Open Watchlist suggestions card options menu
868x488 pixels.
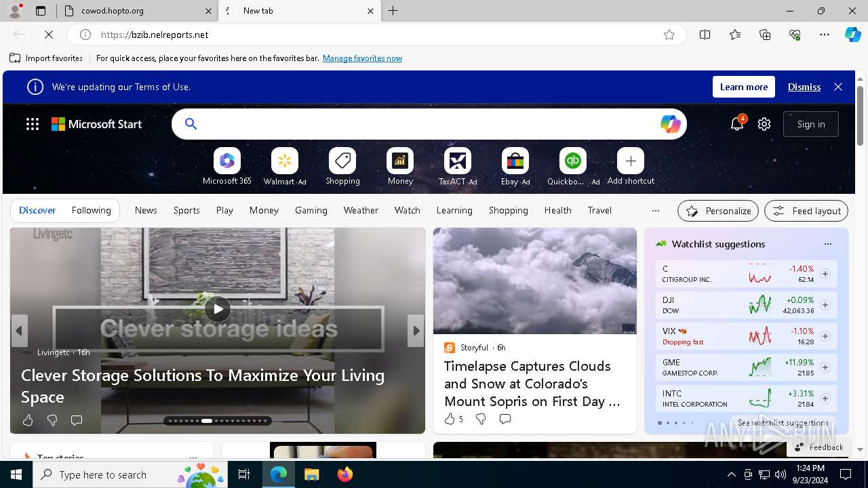click(827, 244)
